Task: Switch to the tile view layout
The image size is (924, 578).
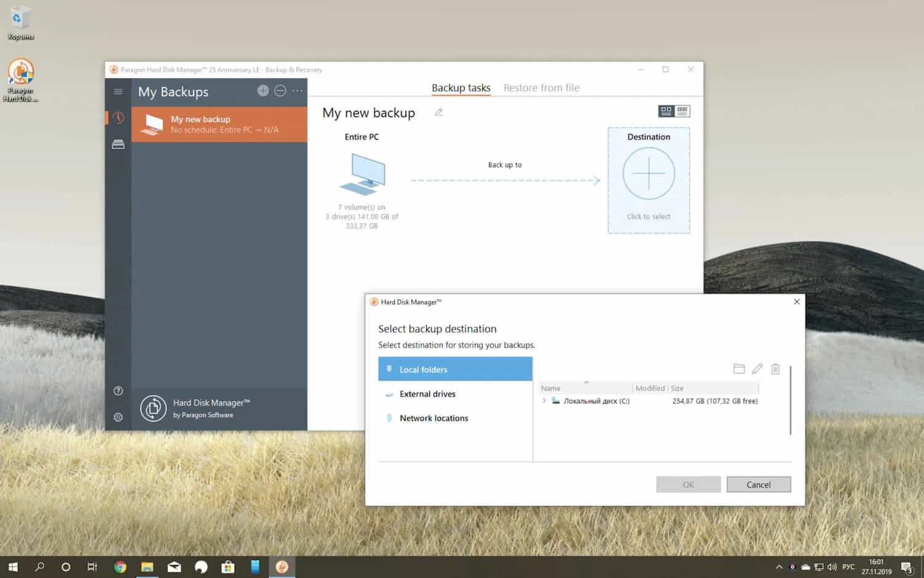Action: pyautogui.click(x=666, y=111)
